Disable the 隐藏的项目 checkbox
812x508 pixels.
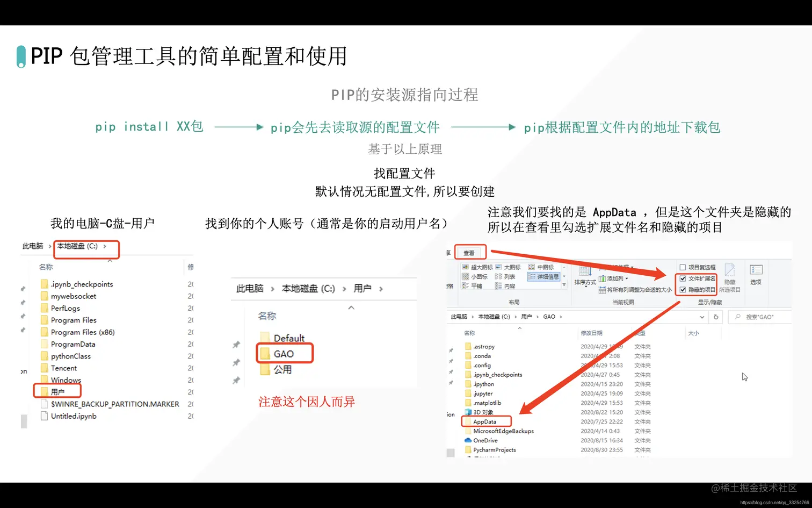[x=683, y=289]
